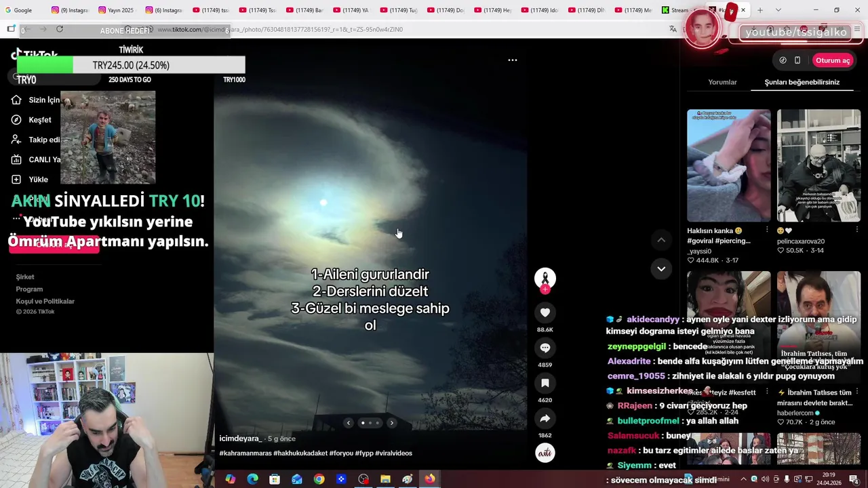Open File Explorer from the taskbar
This screenshot has width=868, height=488.
(x=385, y=479)
